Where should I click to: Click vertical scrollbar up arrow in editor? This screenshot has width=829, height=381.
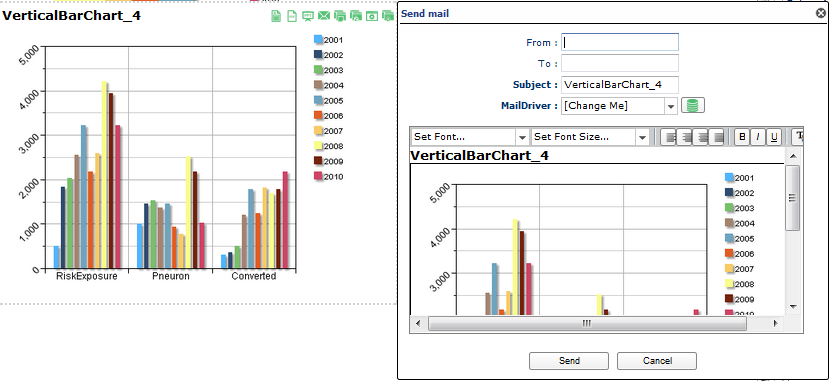coord(793,156)
